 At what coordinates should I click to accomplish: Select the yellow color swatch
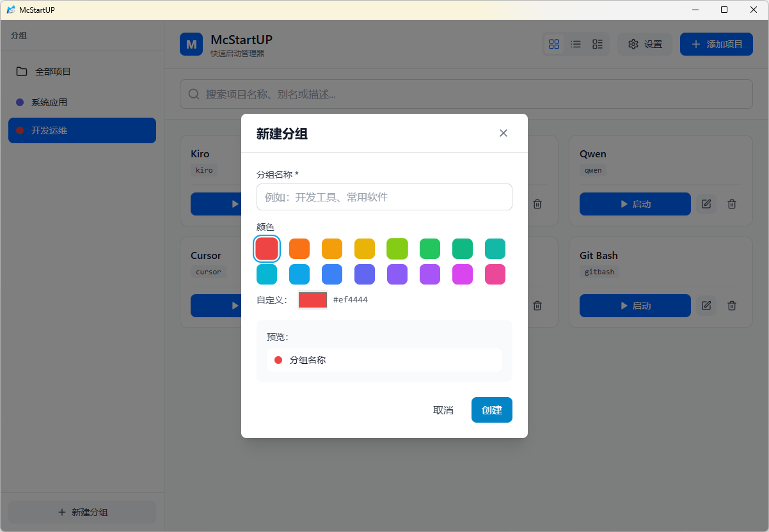coord(365,249)
